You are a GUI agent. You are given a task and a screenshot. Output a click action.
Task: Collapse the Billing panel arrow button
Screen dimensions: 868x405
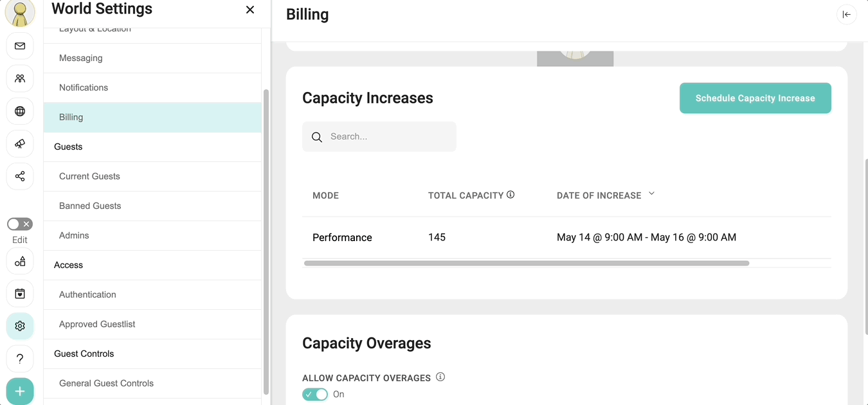click(x=846, y=15)
